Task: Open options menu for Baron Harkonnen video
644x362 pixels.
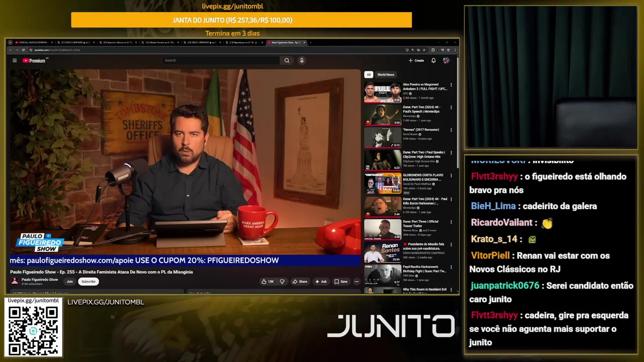Action: coord(451,200)
